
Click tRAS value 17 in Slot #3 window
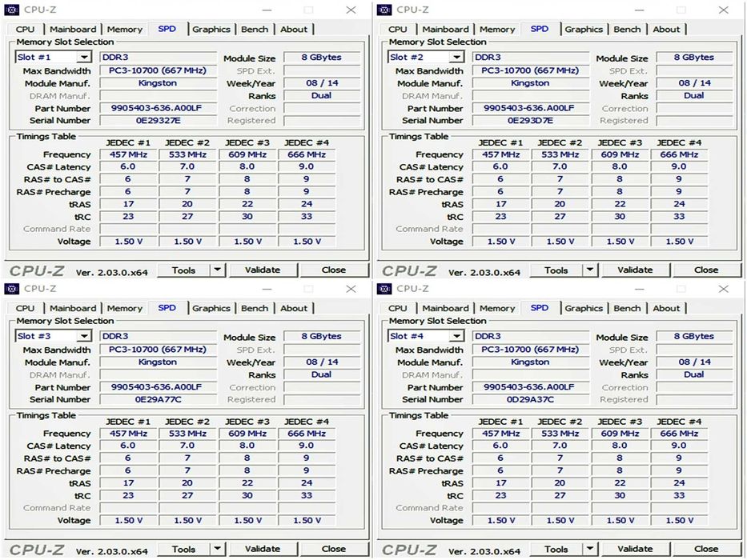(x=128, y=483)
